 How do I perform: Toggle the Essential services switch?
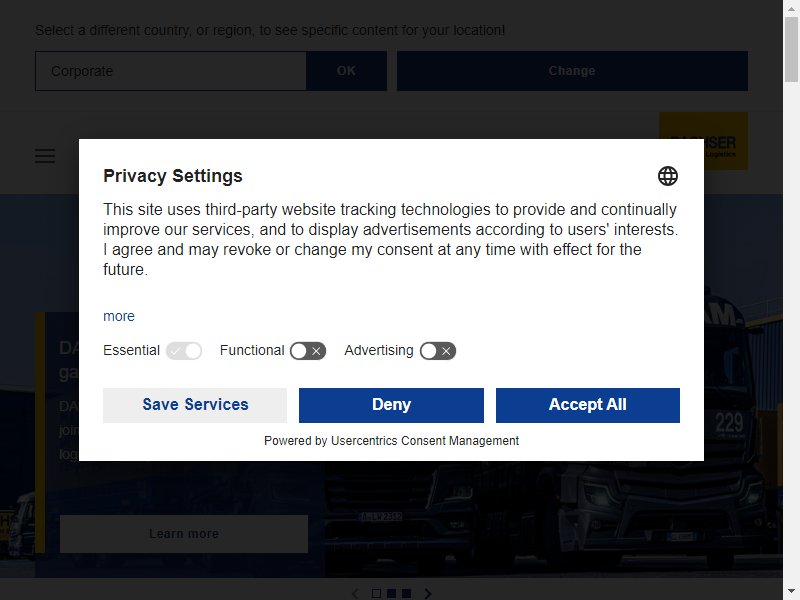coord(184,351)
